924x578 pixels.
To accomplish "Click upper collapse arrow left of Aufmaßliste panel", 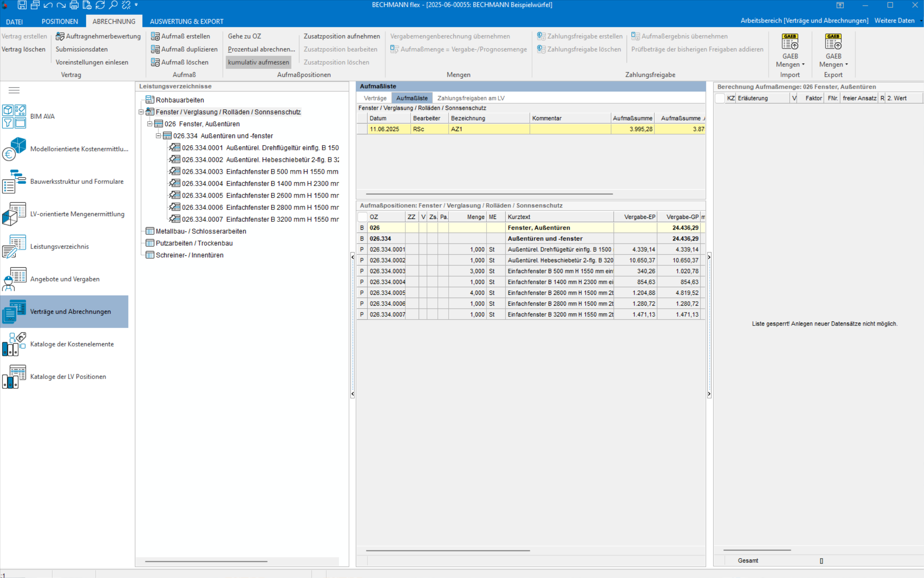I will (352, 257).
